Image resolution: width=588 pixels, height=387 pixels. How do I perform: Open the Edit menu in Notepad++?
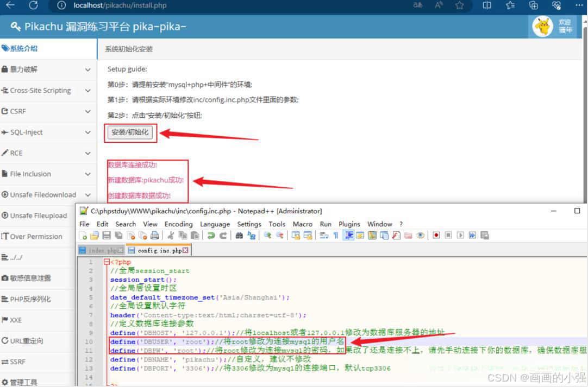pos(102,224)
